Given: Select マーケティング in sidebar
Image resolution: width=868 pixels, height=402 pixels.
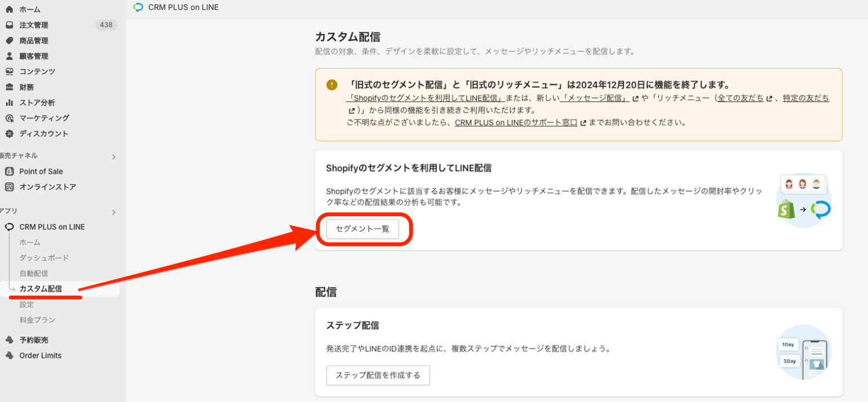Looking at the screenshot, I should [x=45, y=118].
